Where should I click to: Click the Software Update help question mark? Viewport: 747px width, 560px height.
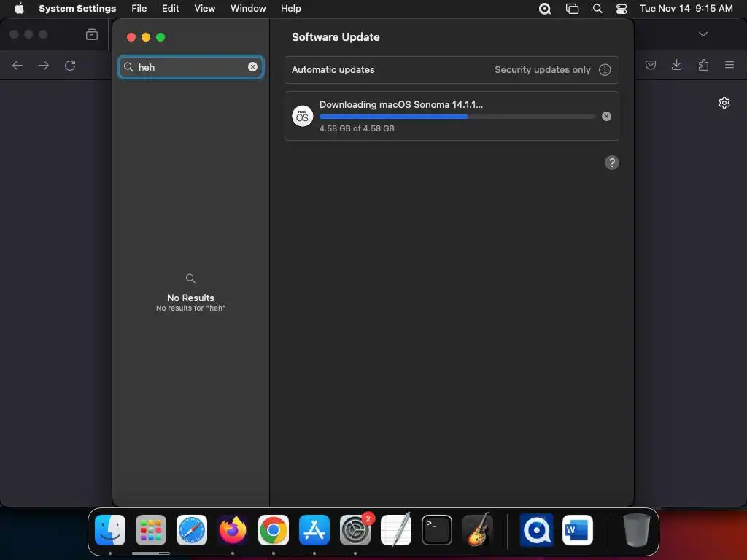point(612,163)
